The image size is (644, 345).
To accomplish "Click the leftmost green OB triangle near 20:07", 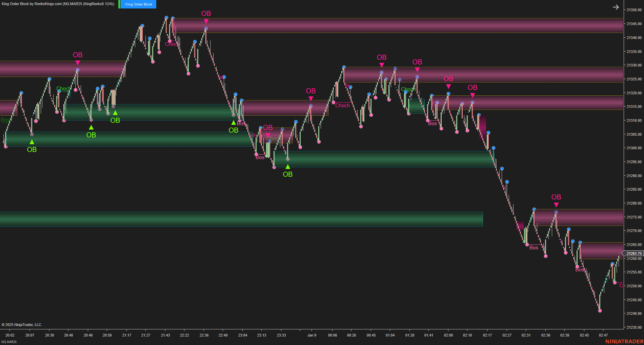I will click(32, 141).
